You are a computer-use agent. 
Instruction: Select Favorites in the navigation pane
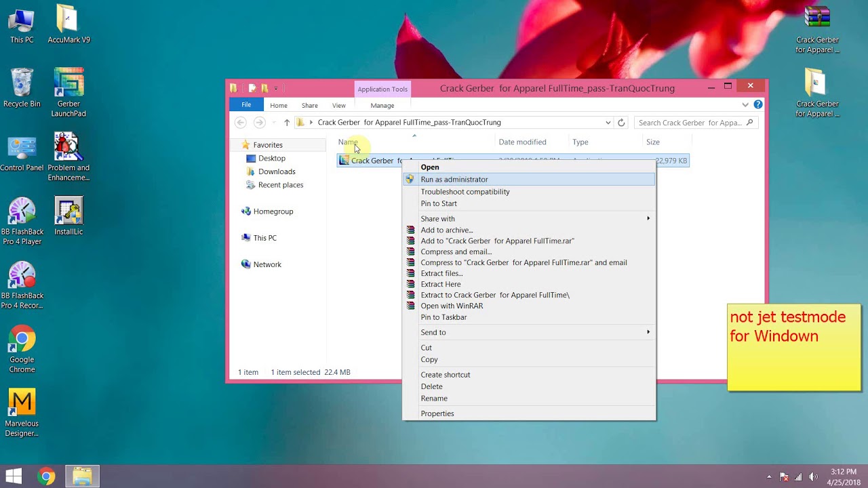click(267, 144)
